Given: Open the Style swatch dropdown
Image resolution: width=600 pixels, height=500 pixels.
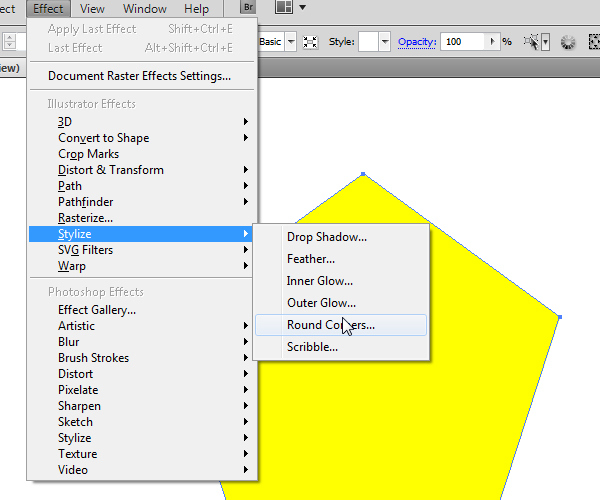Looking at the screenshot, I should (x=385, y=42).
